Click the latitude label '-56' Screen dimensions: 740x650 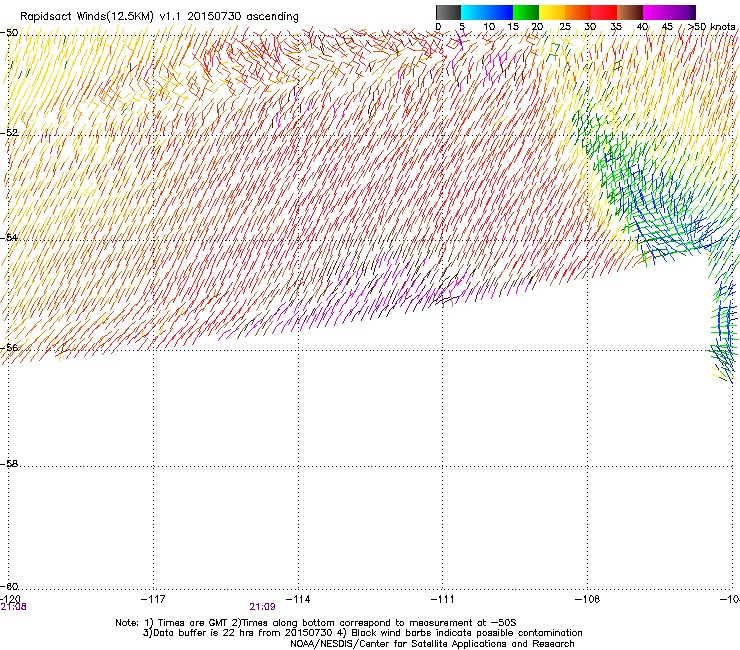[9, 347]
